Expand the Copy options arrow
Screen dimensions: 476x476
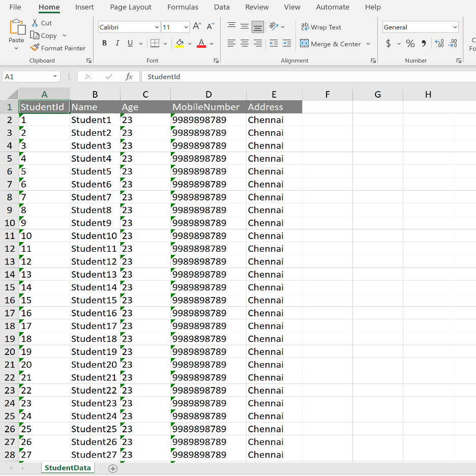coord(65,36)
